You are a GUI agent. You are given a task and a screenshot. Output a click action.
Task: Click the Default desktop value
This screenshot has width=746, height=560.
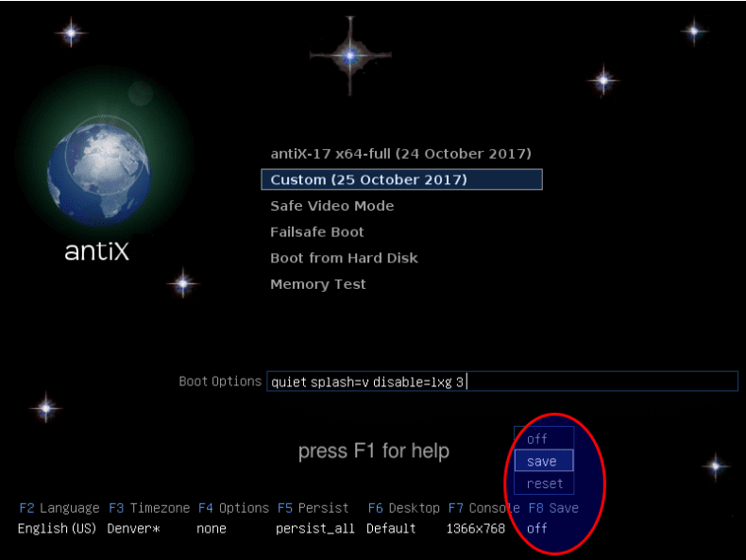tap(391, 529)
